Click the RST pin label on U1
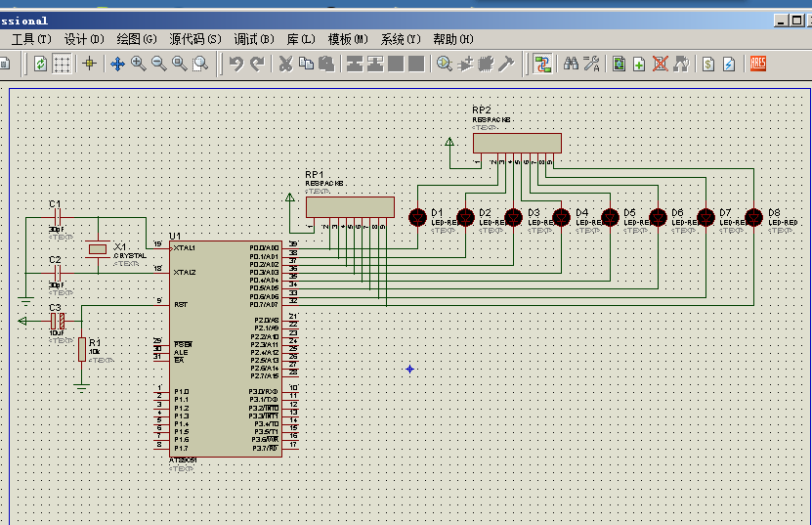Screen dimensions: 812x525 point(181,305)
